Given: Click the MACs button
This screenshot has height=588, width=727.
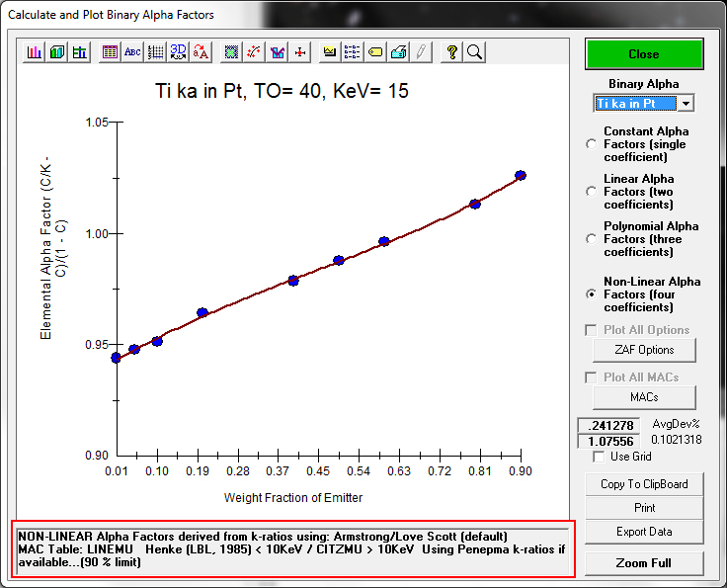Looking at the screenshot, I should click(x=644, y=397).
